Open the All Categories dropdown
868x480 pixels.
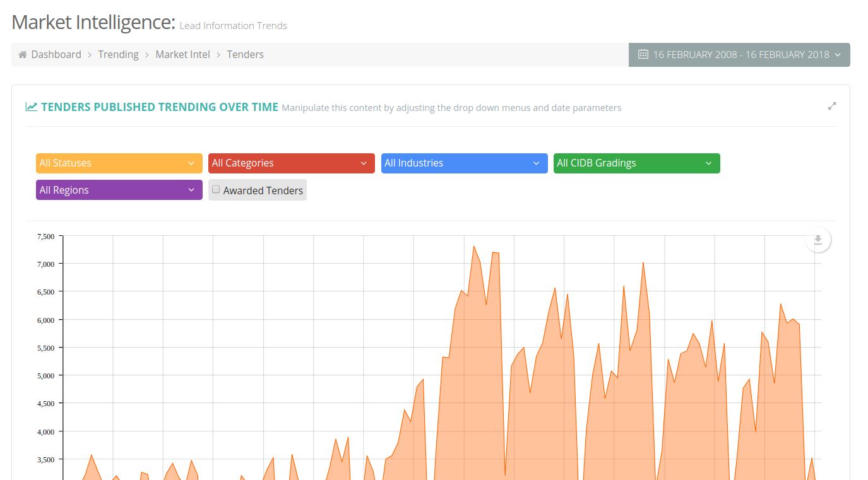click(x=292, y=163)
